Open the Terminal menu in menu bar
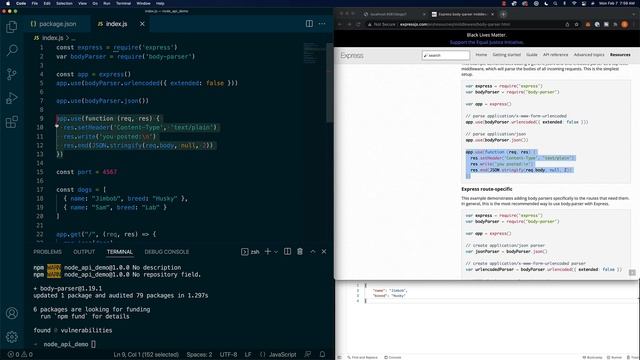The width and height of the screenshot is (640, 360). (123, 3)
